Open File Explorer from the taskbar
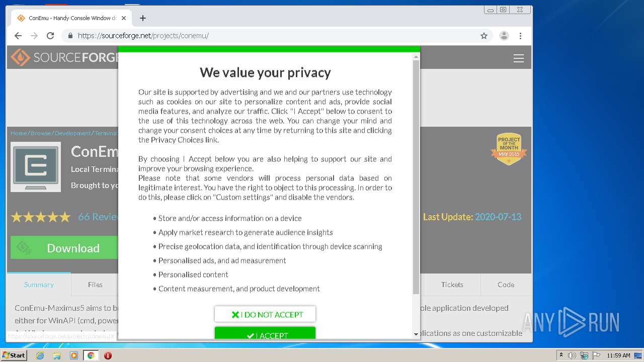This screenshot has width=644, height=362. [x=57, y=355]
